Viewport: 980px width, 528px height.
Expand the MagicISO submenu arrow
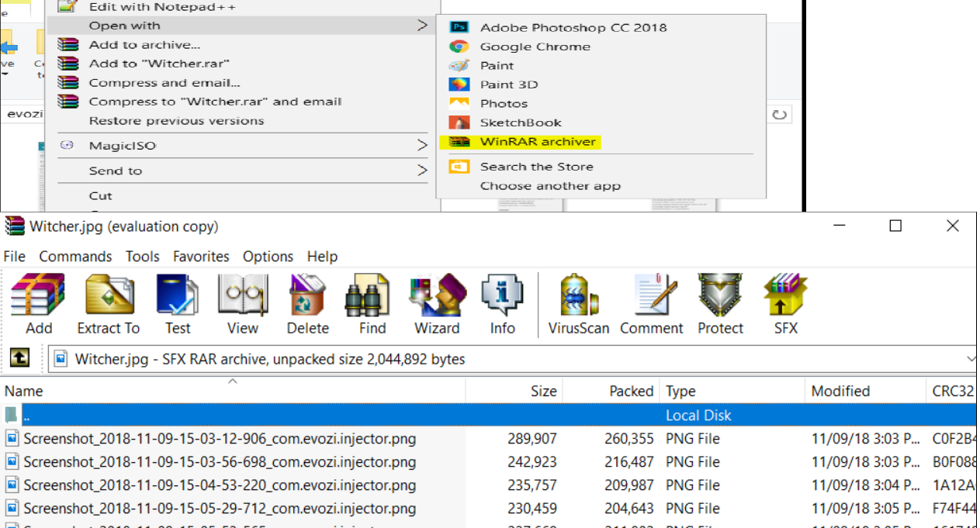[422, 145]
